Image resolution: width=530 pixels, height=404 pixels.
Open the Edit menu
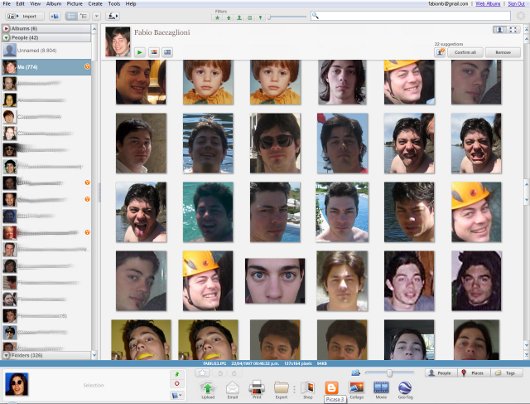(x=20, y=4)
